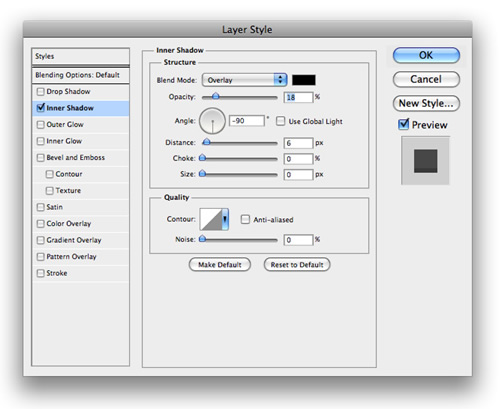Click the Distance value input field

click(x=298, y=143)
